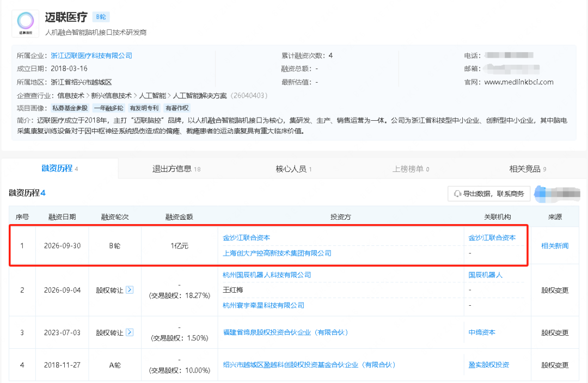Click the 股权变更 source in the 2026-09-04 row
Viewport: 588px width, 383px height.
click(x=555, y=290)
